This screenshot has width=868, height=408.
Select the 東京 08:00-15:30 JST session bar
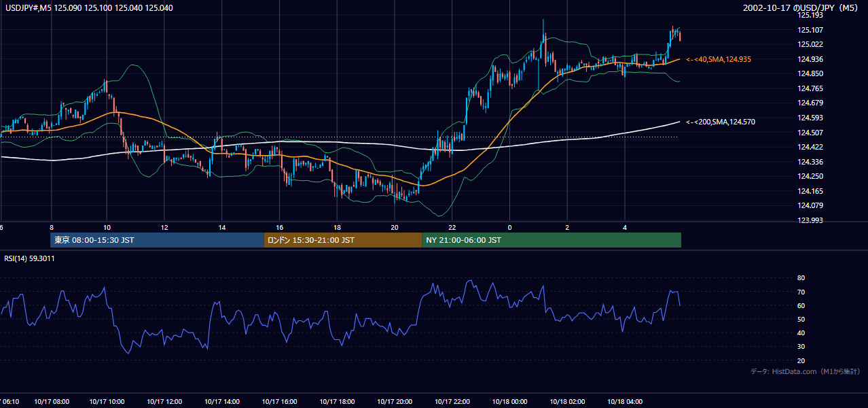click(157, 240)
